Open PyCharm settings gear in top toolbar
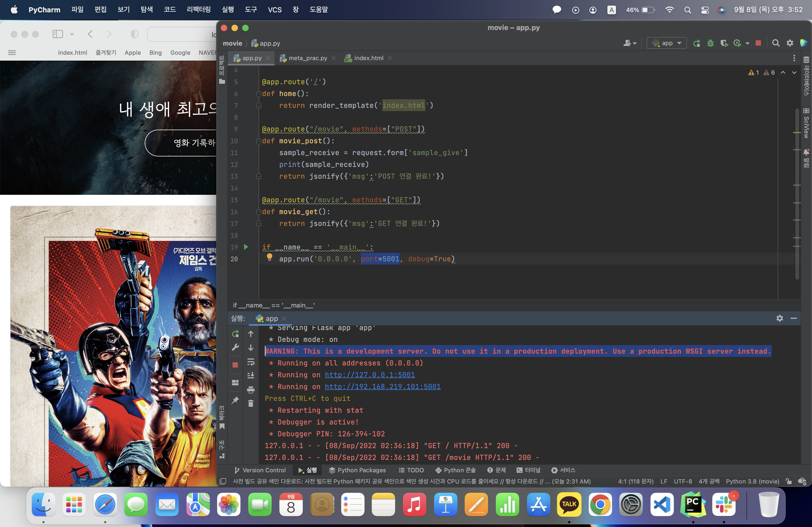Screen dimensions: 812x527 790,43
